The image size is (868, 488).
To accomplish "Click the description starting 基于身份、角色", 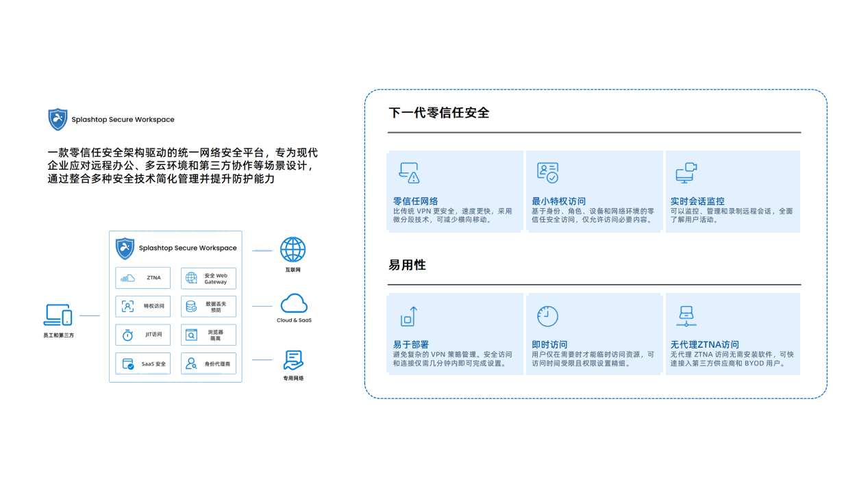I will [593, 215].
